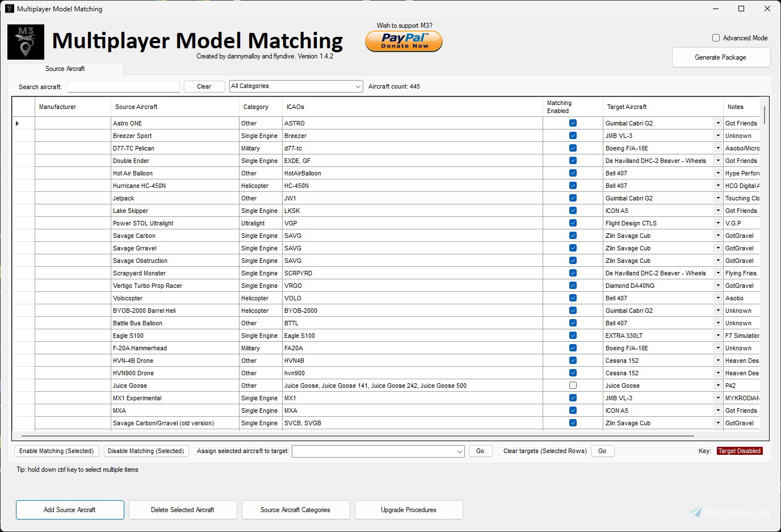Open the All Categories filter dropdown
781x532 pixels.
pyautogui.click(x=358, y=86)
